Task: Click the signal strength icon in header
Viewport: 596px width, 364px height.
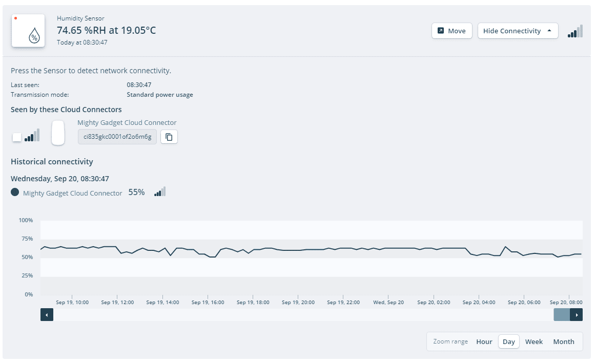Action: pos(575,32)
